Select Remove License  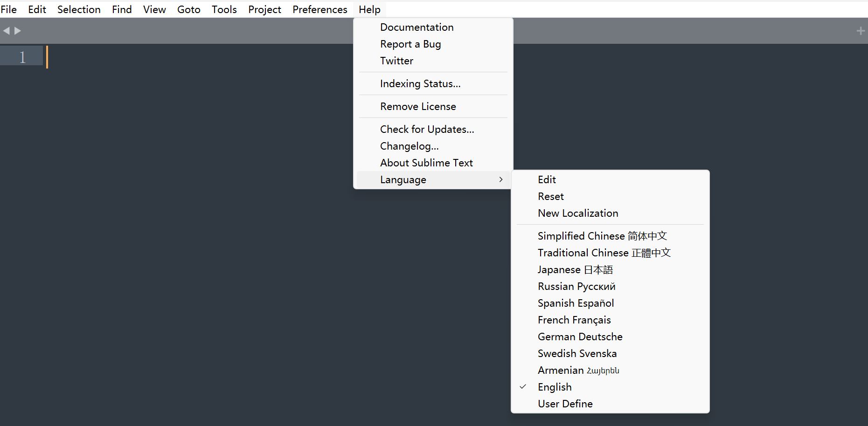[x=433, y=106]
